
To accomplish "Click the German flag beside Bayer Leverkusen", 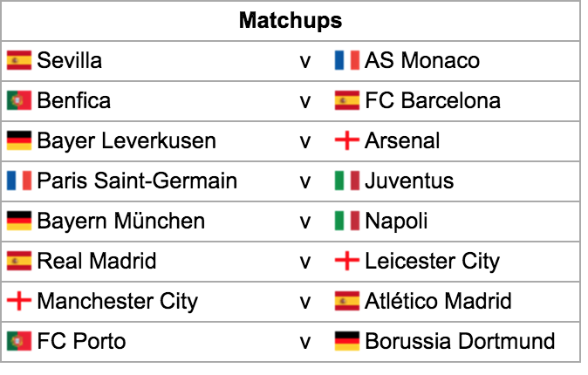I will pos(19,141).
